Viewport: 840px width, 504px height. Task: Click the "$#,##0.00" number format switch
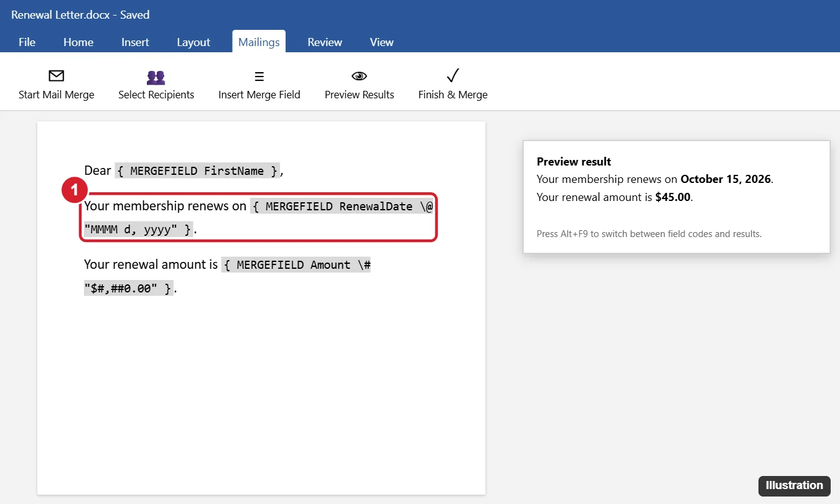click(121, 288)
